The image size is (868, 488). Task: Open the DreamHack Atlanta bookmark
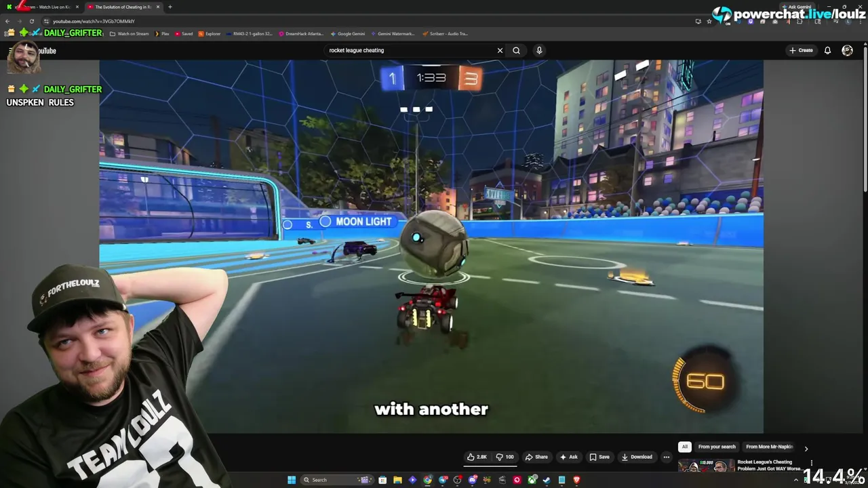[x=301, y=33]
